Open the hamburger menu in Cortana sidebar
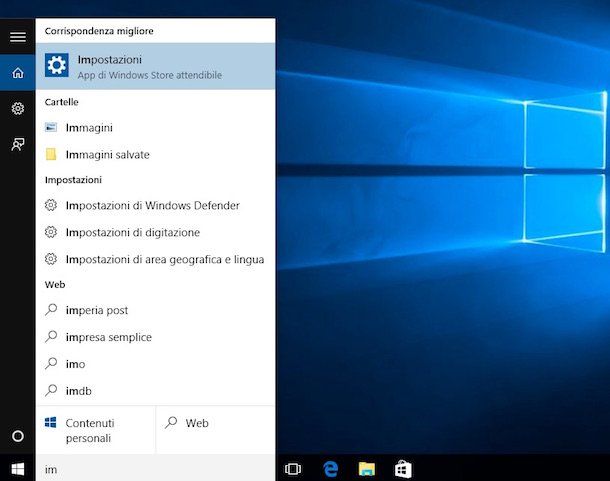Screen dimensions: 610x481 tap(17, 37)
